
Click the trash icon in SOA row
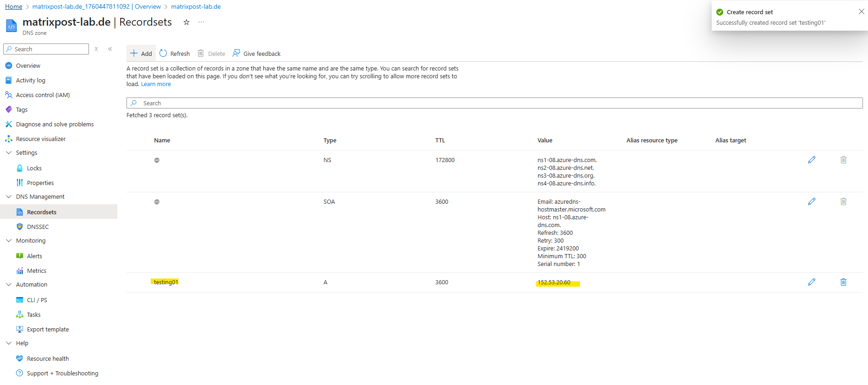click(843, 201)
